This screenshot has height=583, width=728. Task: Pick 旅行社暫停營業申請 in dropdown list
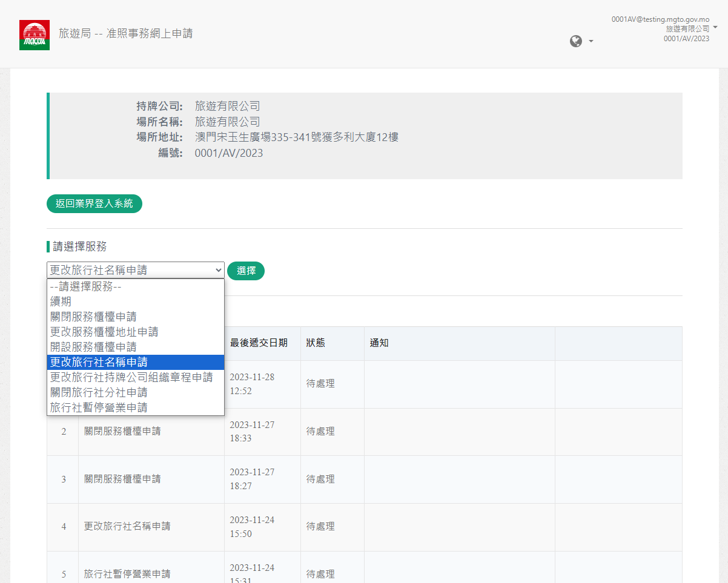point(99,407)
